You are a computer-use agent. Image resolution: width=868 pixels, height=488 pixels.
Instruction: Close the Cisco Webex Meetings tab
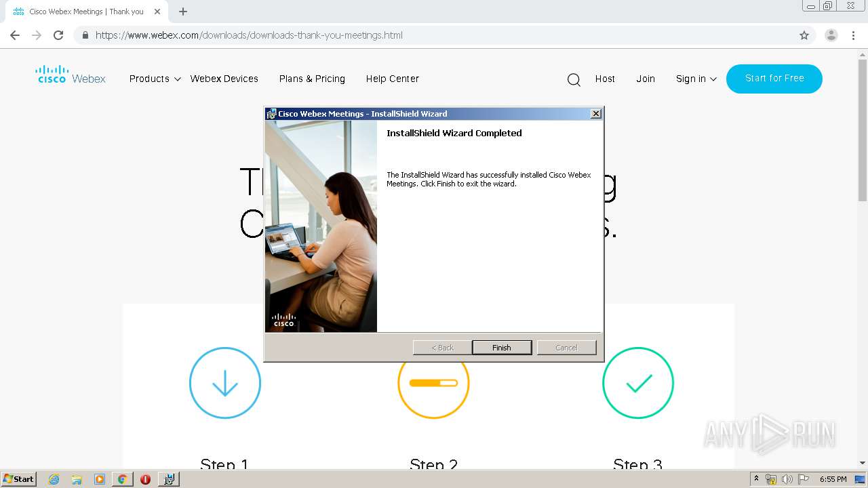[x=157, y=12]
